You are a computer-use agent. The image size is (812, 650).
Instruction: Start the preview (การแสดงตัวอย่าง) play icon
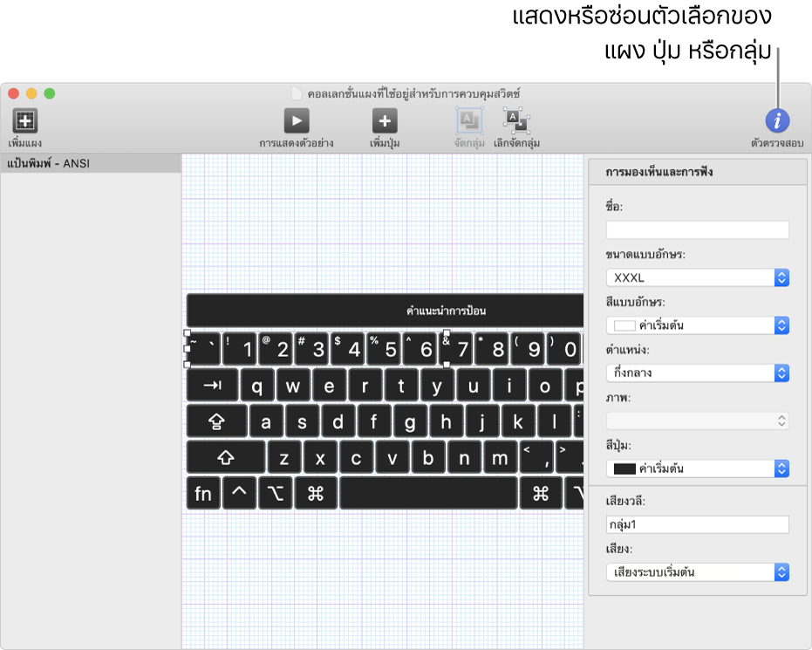297,121
